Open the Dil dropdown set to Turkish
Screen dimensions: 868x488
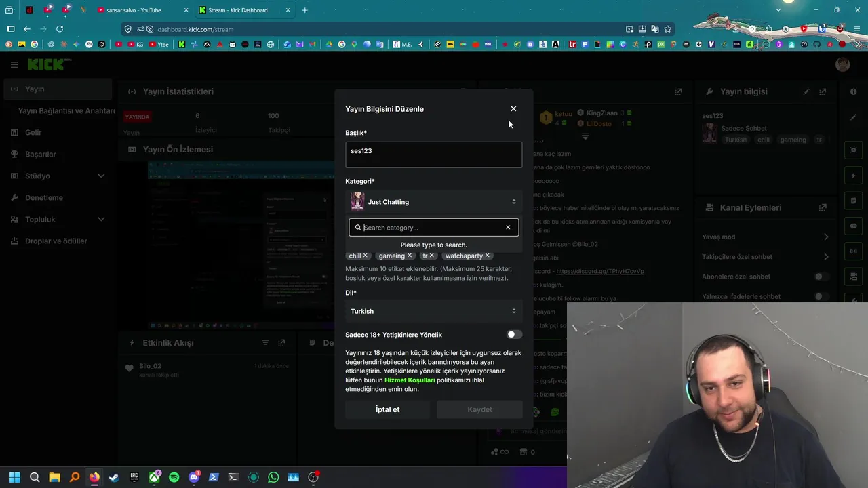(x=433, y=311)
